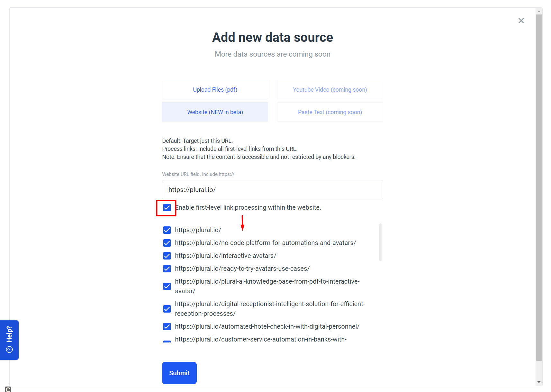The height and width of the screenshot is (392, 551).
Task: Uncheck the plural-ai-knowledge-base URL checkbox
Action: pos(167,287)
